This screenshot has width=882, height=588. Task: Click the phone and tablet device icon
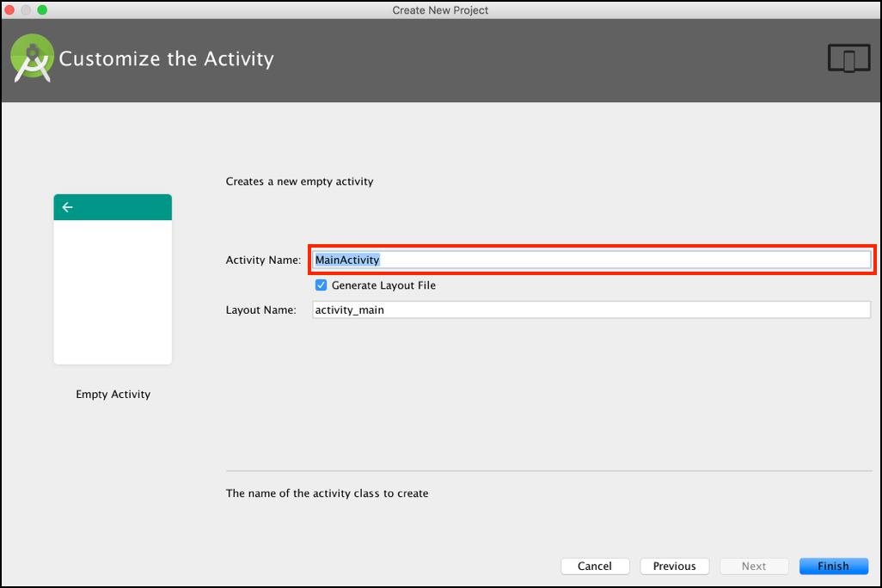[x=848, y=59]
